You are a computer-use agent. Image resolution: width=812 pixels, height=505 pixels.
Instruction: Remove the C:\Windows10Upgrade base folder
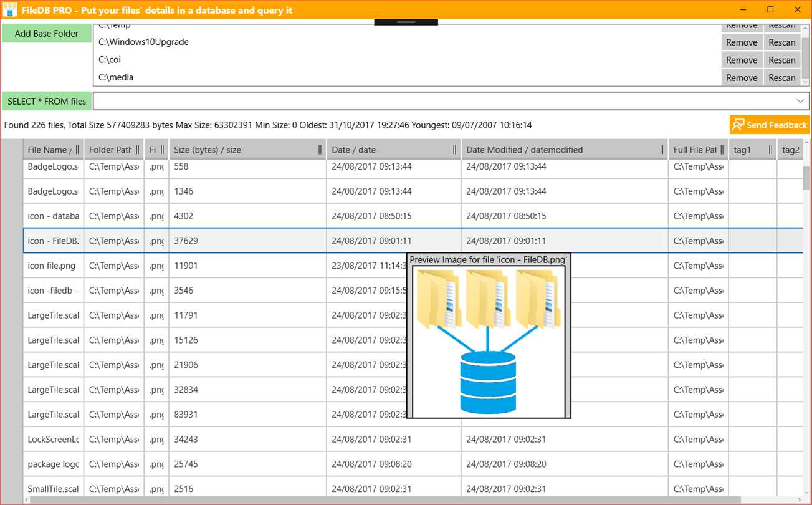tap(742, 42)
